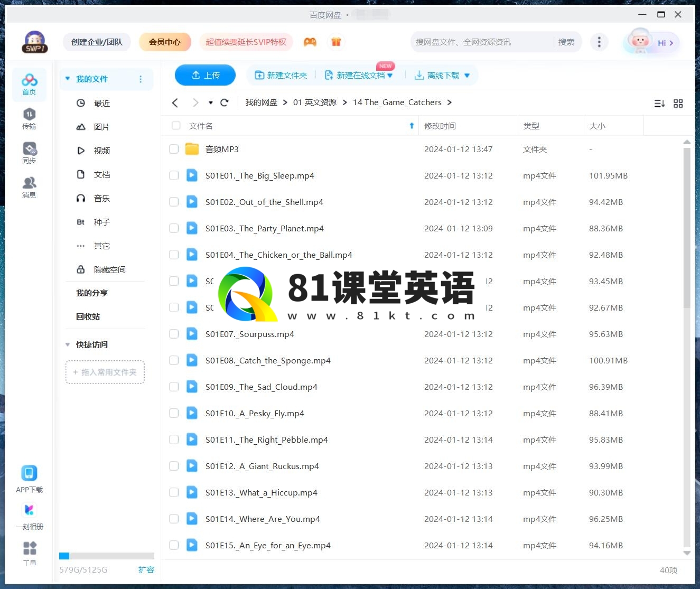Viewport: 700px width, 589px height.
Task: Click the 搜网盘文件 search input field
Action: [482, 42]
